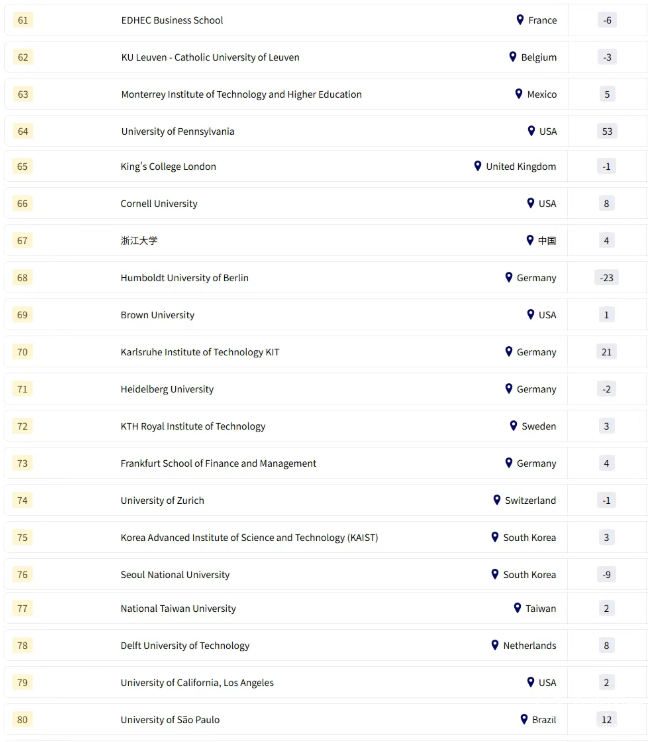The image size is (653, 742).
Task: Click the South Korea label for KAIST
Action: tap(529, 538)
